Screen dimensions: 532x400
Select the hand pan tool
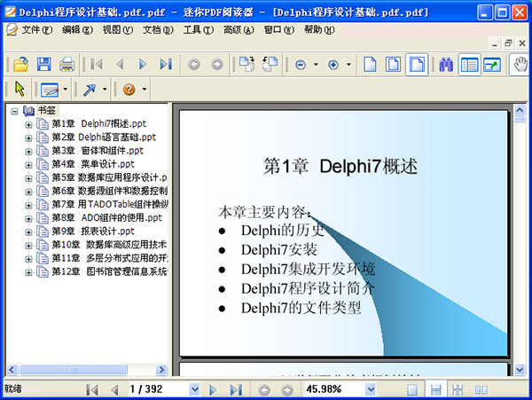pyautogui.click(x=520, y=65)
